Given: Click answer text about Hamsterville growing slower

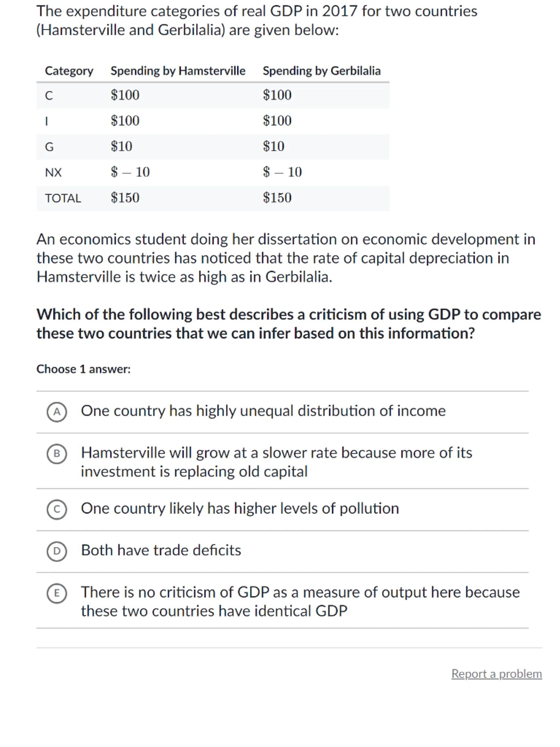Looking at the screenshot, I should pos(276,462).
